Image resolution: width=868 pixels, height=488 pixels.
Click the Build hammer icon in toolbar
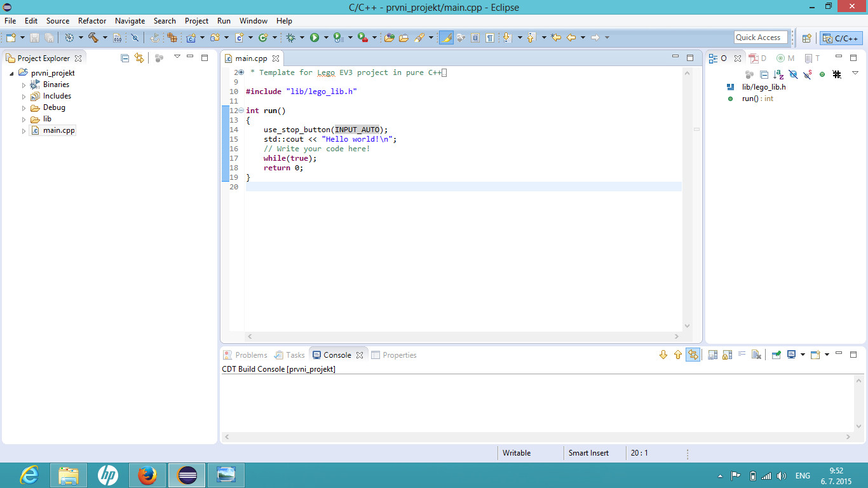pyautogui.click(x=93, y=38)
